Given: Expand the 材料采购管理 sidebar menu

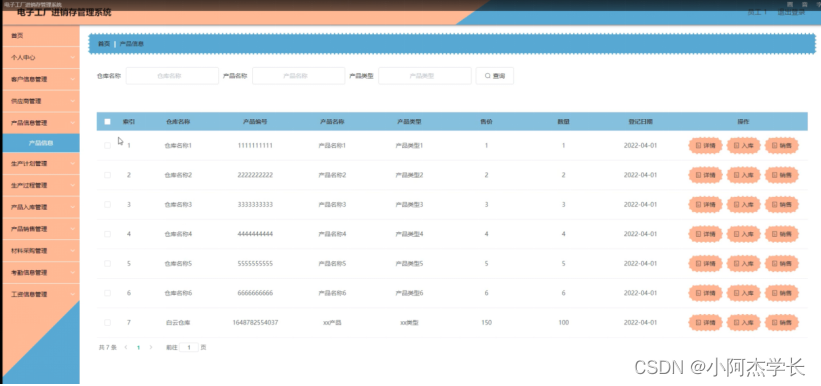Looking at the screenshot, I should tap(41, 251).
